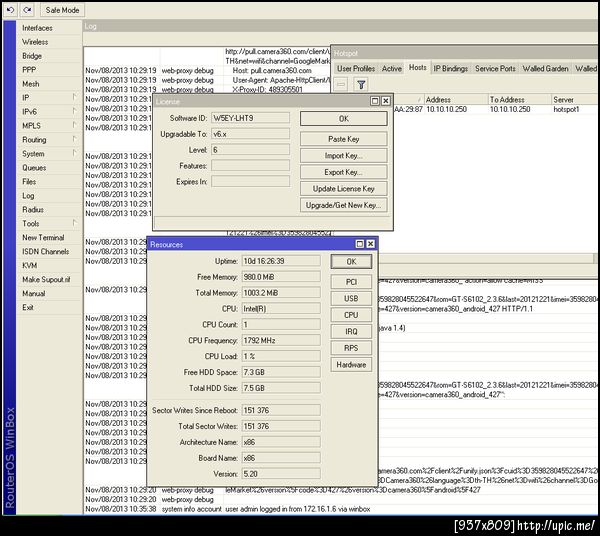The height and width of the screenshot is (536, 600).
Task: Open the KVM menu item
Action: (x=29, y=266)
